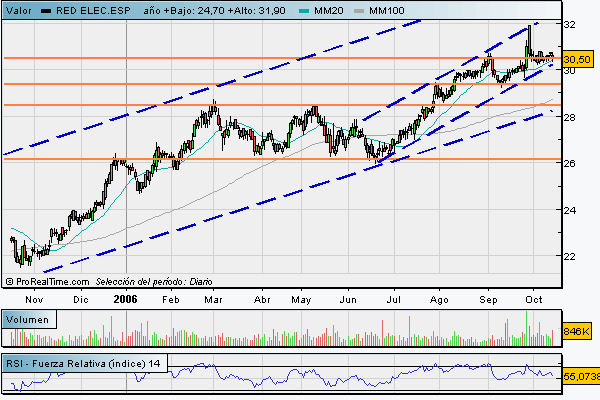
Task: Click the "MM20" legend label
Action: click(x=329, y=11)
